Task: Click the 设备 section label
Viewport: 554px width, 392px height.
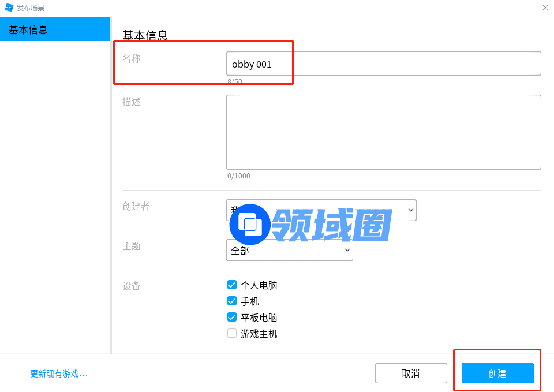Action: [132, 286]
